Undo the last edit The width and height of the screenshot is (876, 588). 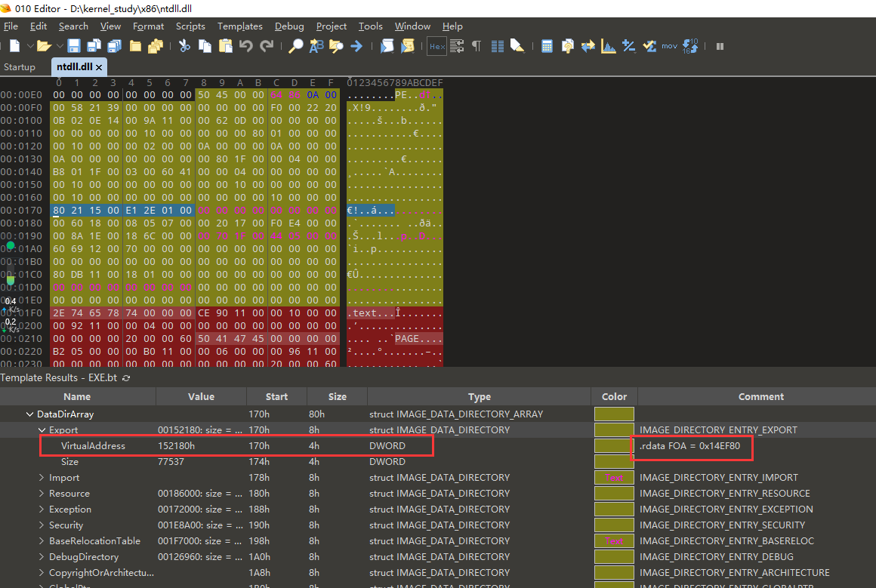[x=246, y=46]
